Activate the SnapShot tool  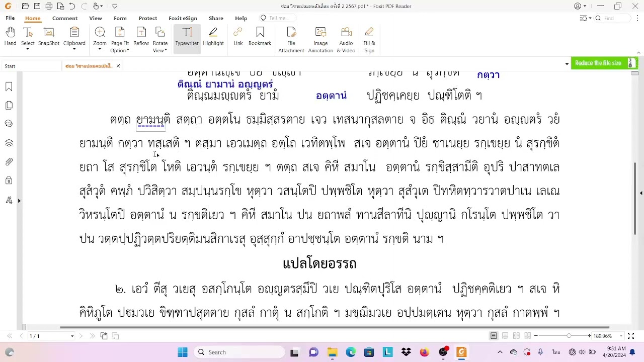[49, 37]
